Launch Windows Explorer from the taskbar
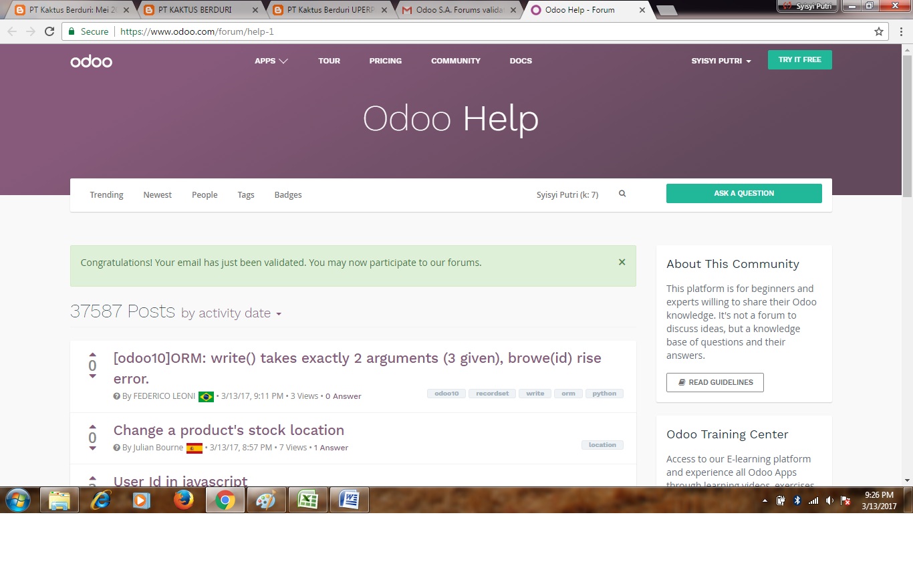 click(59, 500)
